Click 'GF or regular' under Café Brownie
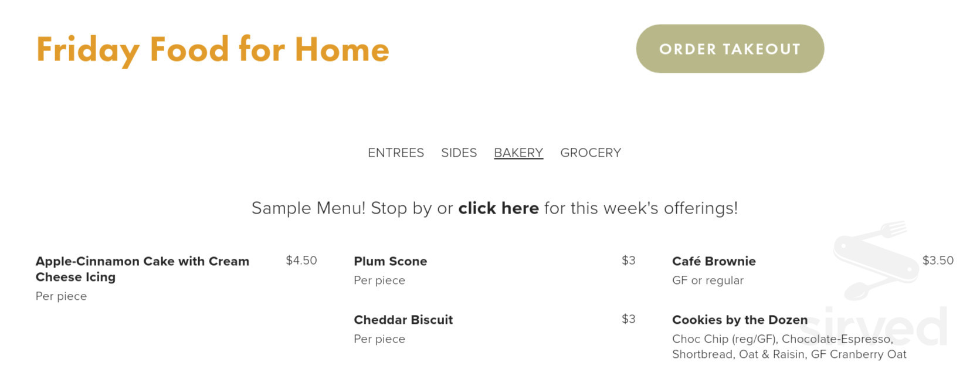The image size is (980, 389). [x=707, y=280]
